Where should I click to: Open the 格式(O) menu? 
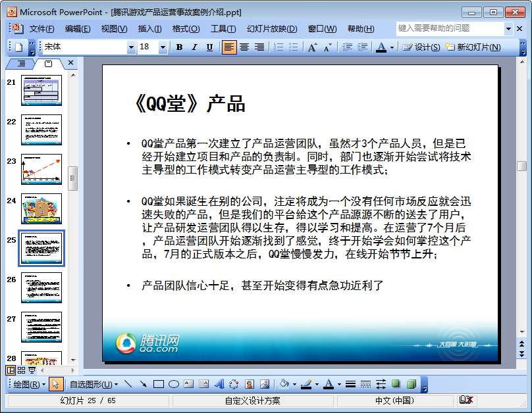pos(186,29)
